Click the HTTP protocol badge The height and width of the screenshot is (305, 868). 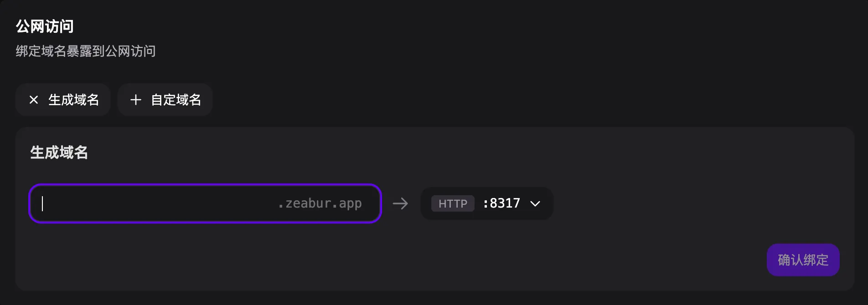tap(452, 203)
